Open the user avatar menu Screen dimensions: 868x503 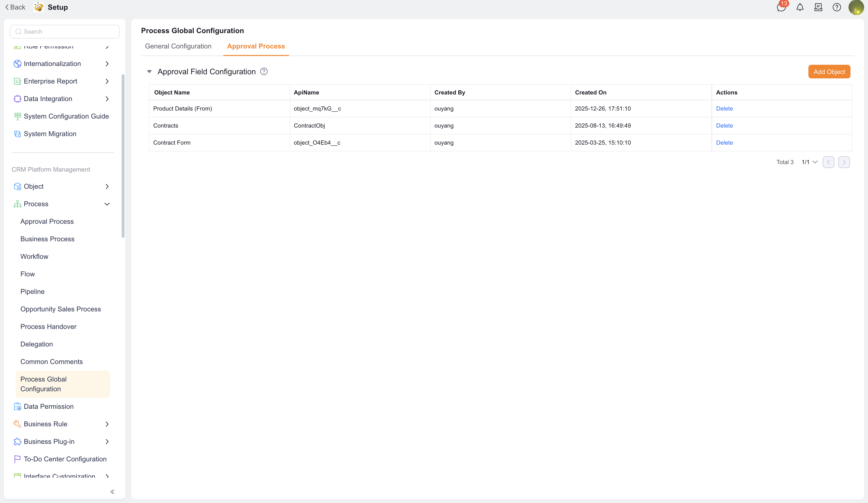(856, 7)
